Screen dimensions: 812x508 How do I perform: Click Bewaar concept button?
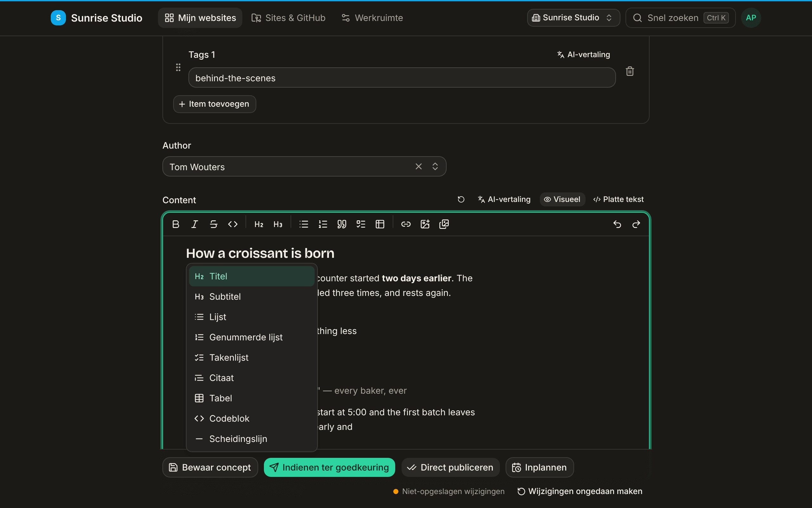point(210,467)
